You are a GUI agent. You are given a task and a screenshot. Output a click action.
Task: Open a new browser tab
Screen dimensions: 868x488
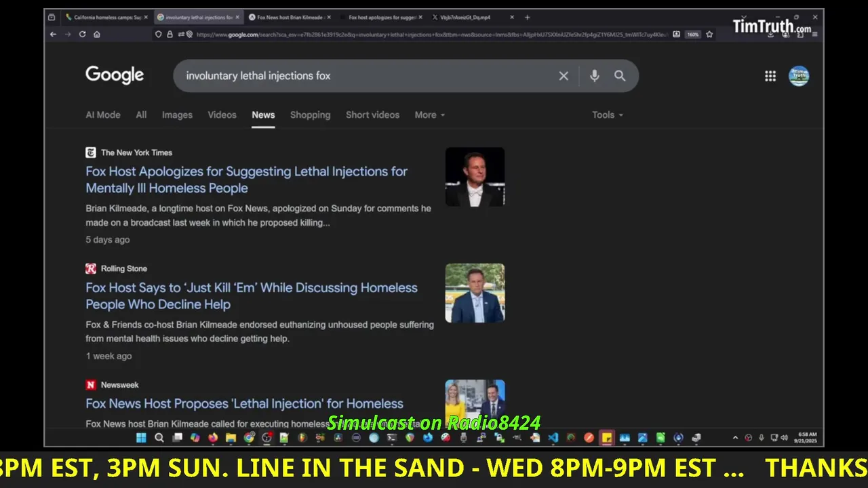tap(527, 17)
